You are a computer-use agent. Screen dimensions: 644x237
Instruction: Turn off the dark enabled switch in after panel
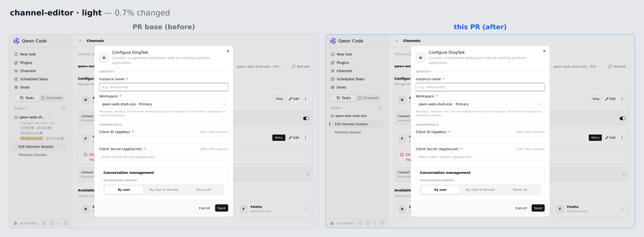(622, 118)
